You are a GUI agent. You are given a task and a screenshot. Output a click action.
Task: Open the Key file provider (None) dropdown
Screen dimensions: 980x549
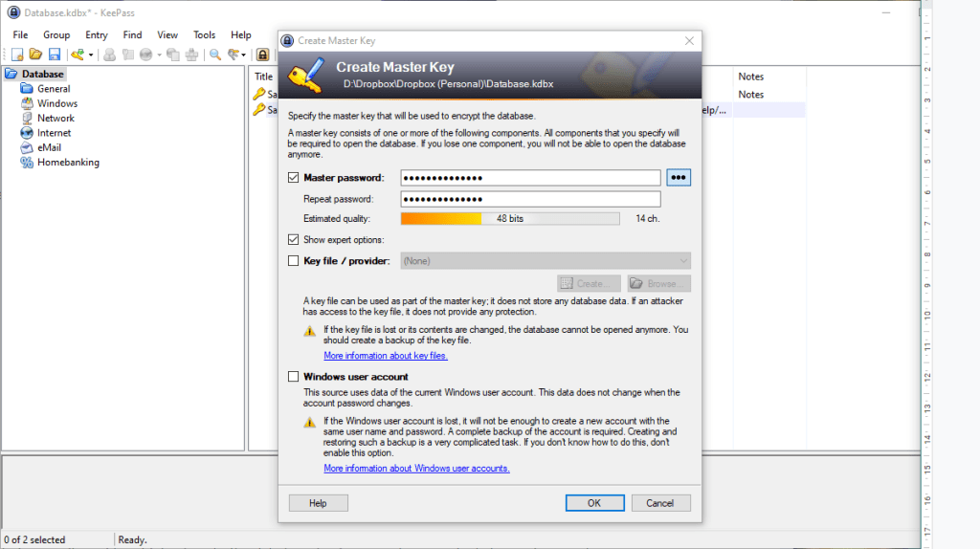point(545,260)
